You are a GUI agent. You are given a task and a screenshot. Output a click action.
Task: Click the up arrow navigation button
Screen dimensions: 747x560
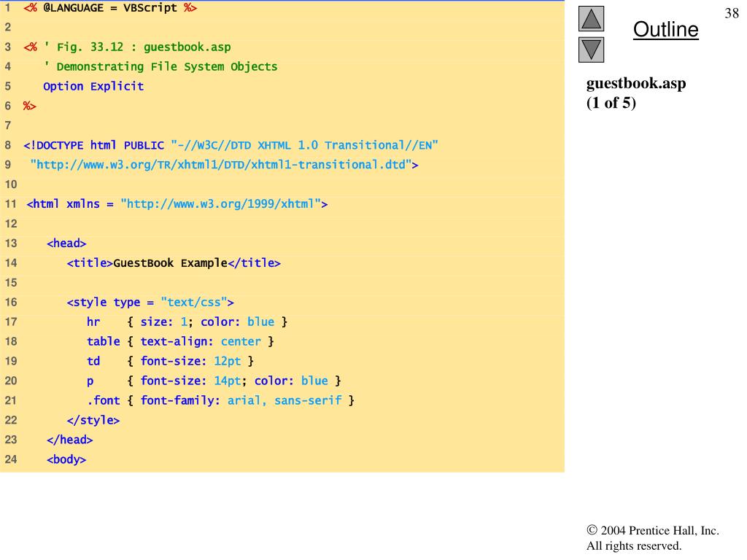(591, 18)
